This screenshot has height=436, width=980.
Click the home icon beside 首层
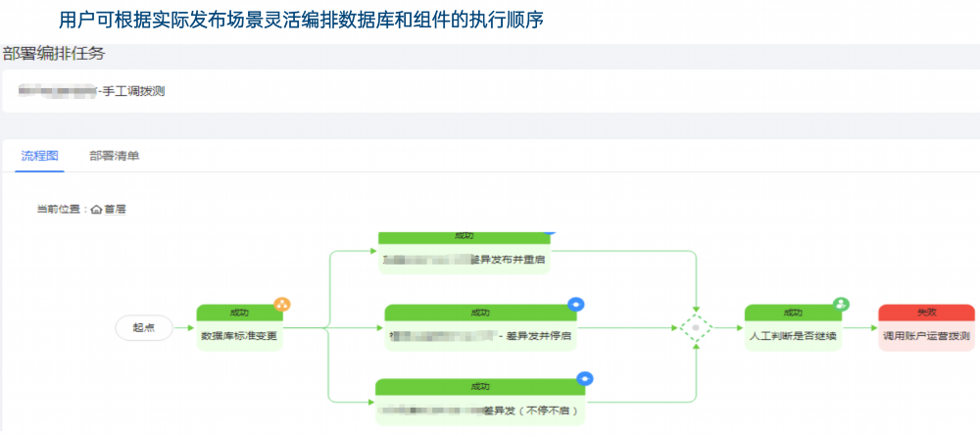click(96, 210)
